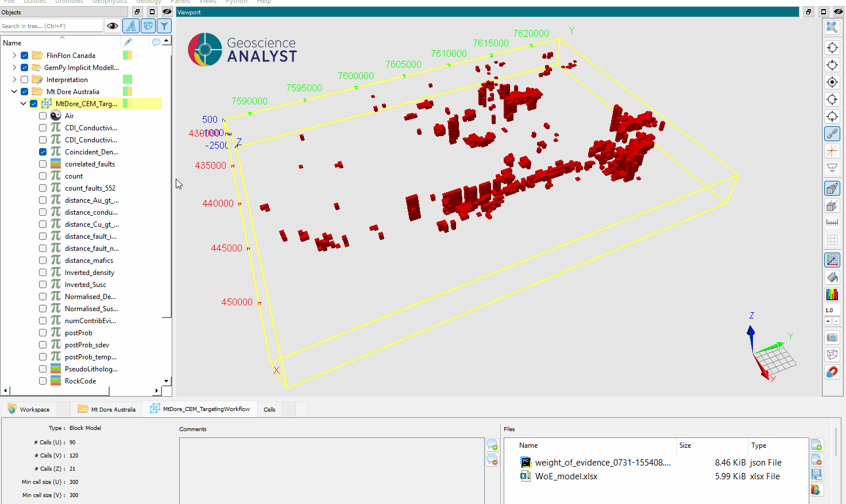
Task: Uncheck the Coincident_Den... data checkbox
Action: pos(43,152)
